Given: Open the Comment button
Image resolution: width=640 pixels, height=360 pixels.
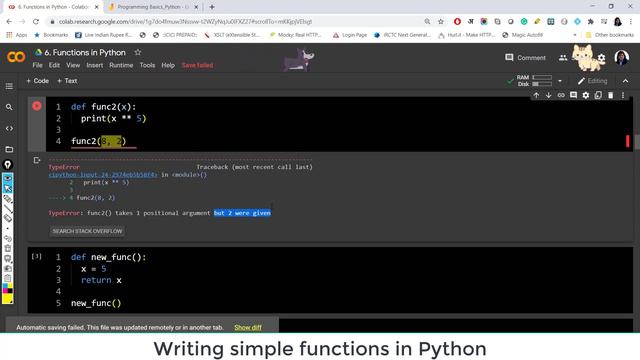Looking at the screenshot, I should 525,58.
